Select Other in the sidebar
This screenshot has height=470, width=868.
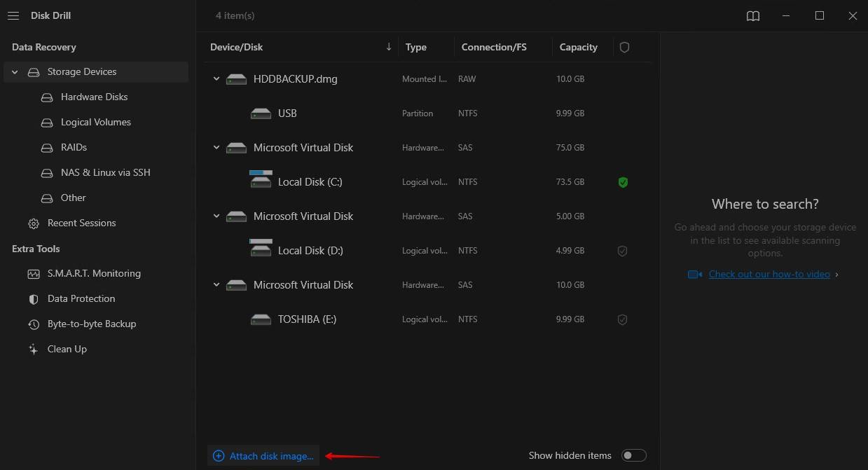74,198
